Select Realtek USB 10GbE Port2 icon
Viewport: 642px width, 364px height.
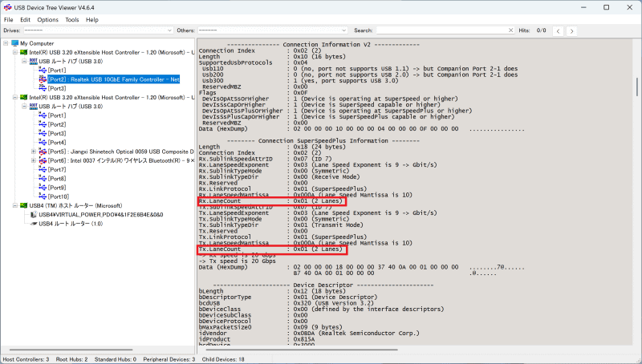click(x=43, y=79)
